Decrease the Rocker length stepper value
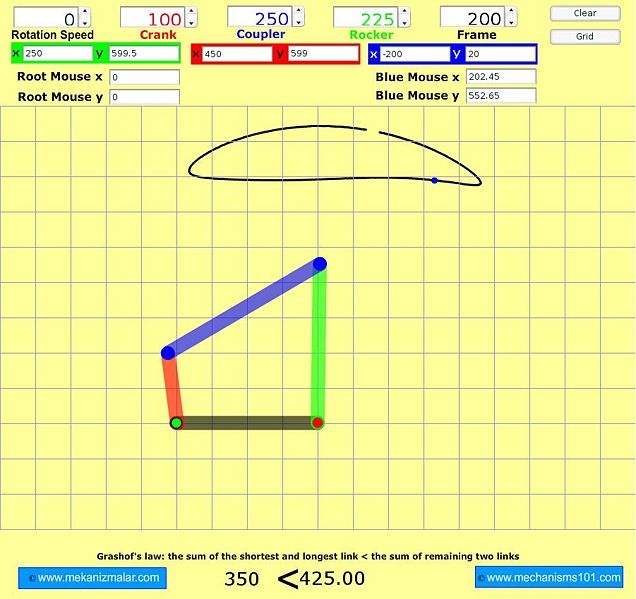The width and height of the screenshot is (636, 599). pyautogui.click(x=404, y=22)
